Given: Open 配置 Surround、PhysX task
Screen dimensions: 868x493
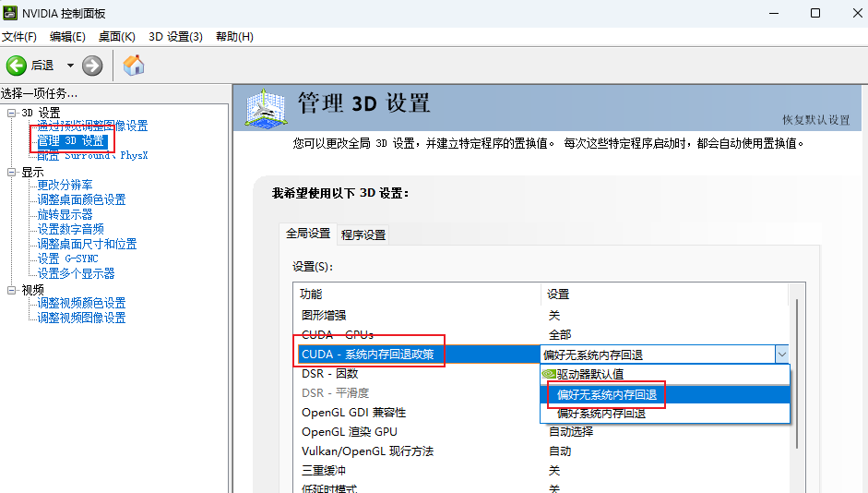Looking at the screenshot, I should (92, 156).
